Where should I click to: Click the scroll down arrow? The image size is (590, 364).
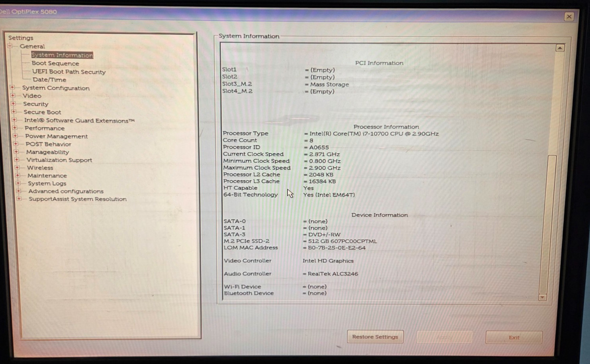543,297
